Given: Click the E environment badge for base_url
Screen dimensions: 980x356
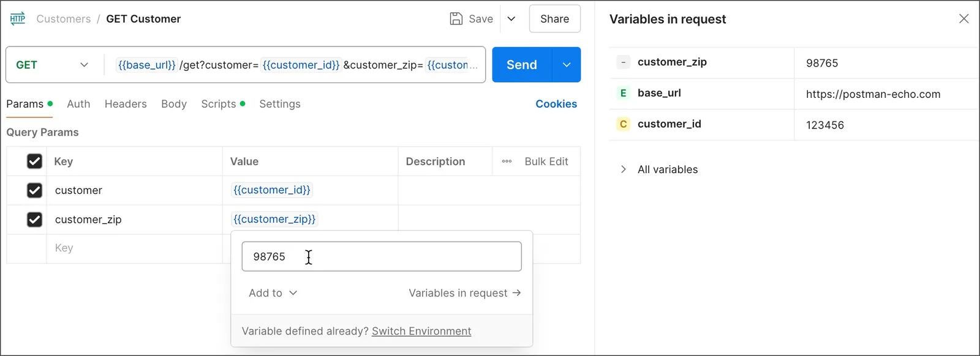Looking at the screenshot, I should pyautogui.click(x=623, y=93).
